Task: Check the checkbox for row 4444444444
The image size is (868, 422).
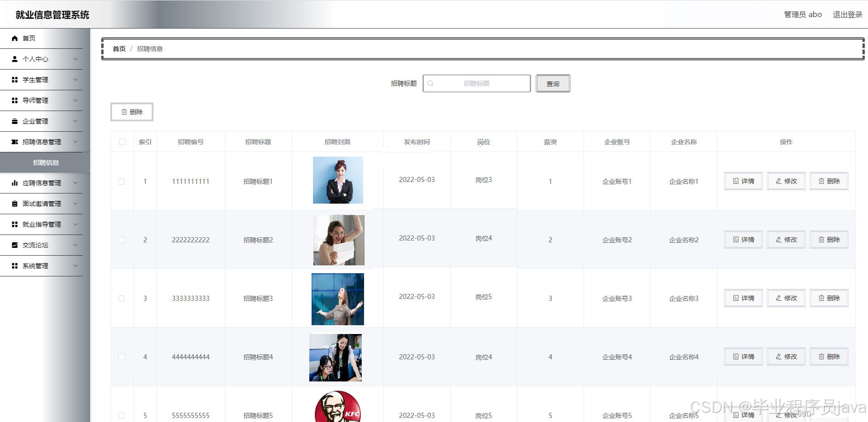Action: (122, 357)
